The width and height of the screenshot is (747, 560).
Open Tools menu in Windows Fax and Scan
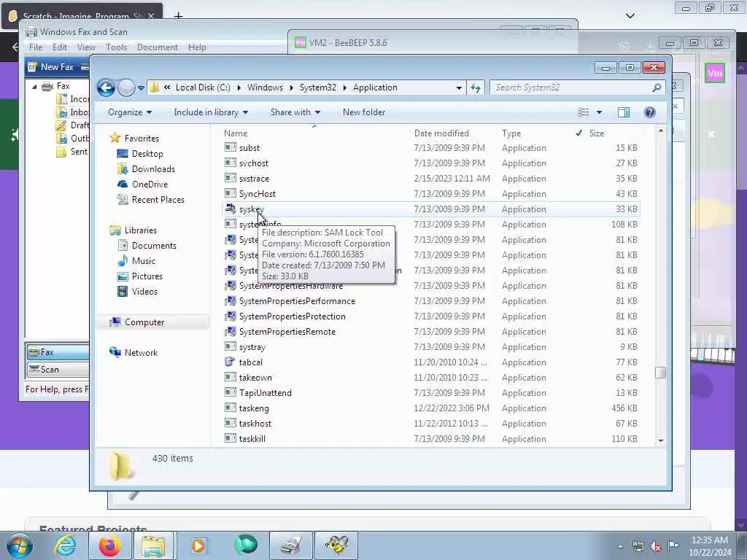click(116, 47)
